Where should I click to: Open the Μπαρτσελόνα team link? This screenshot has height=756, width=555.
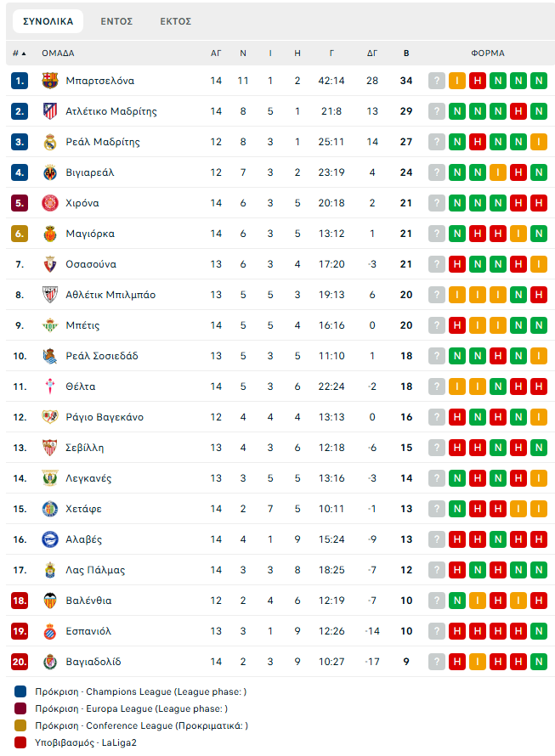coord(100,81)
